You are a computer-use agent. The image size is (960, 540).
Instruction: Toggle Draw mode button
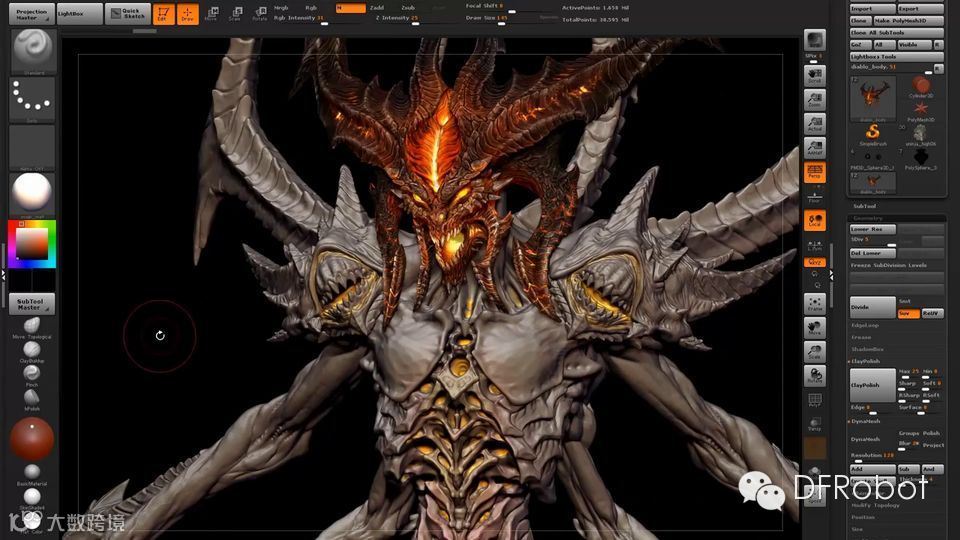tap(187, 14)
